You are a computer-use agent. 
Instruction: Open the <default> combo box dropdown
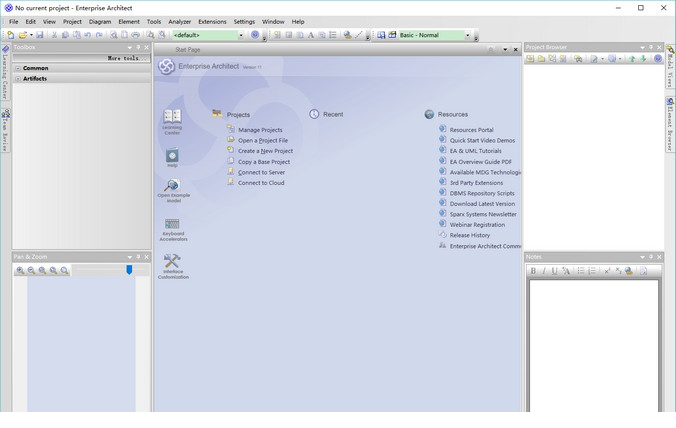(x=241, y=35)
